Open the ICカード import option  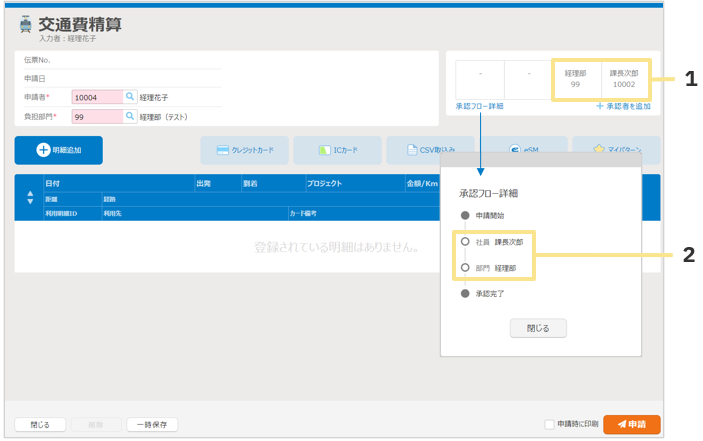click(x=337, y=150)
